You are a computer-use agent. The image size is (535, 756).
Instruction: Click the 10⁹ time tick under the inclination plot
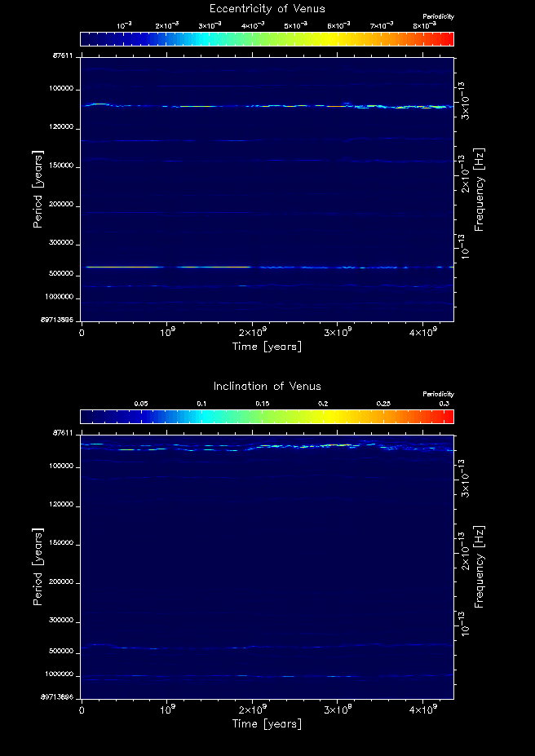(167, 710)
